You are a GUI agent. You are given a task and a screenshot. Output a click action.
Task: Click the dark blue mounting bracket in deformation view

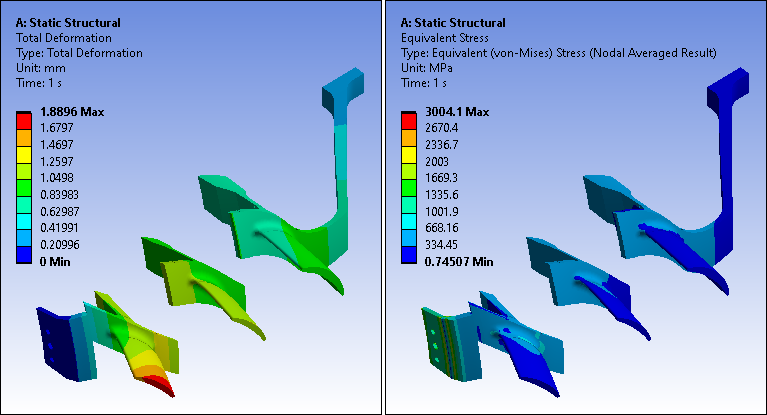[56, 343]
